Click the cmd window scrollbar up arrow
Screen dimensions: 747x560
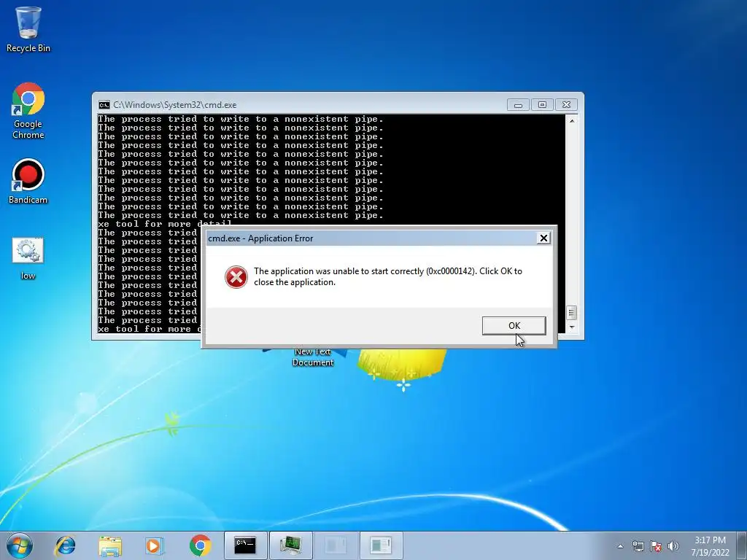pyautogui.click(x=572, y=121)
